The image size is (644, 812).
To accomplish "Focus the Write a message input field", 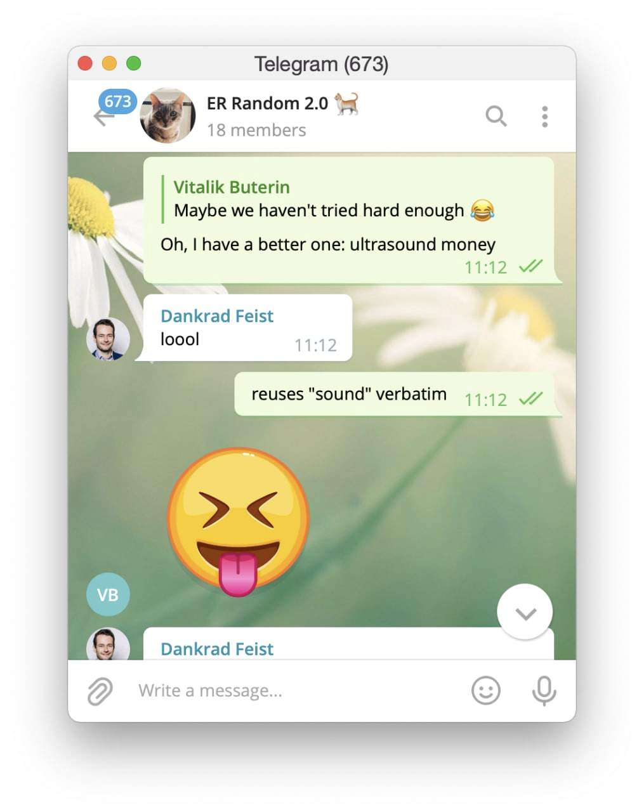I will tap(298, 691).
